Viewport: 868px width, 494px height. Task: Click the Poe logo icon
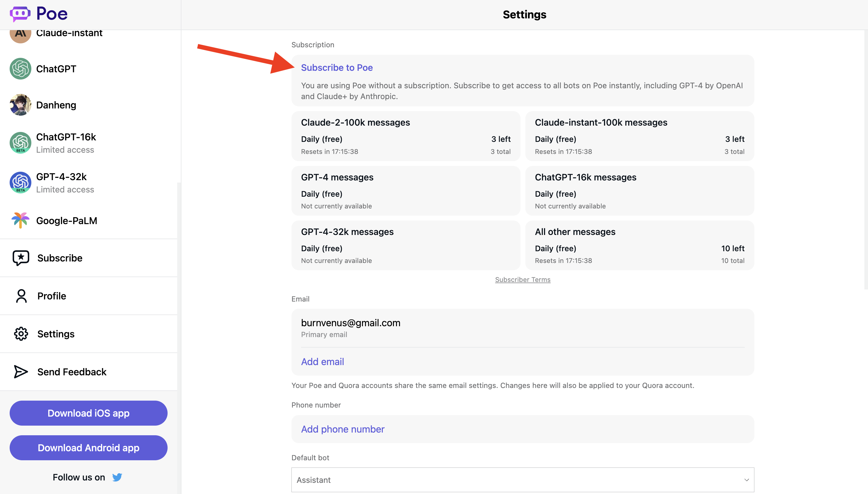[x=20, y=14]
